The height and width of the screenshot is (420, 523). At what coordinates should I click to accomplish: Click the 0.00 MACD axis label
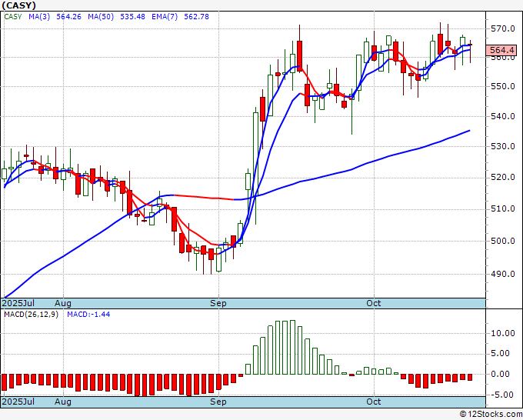pyautogui.click(x=501, y=374)
